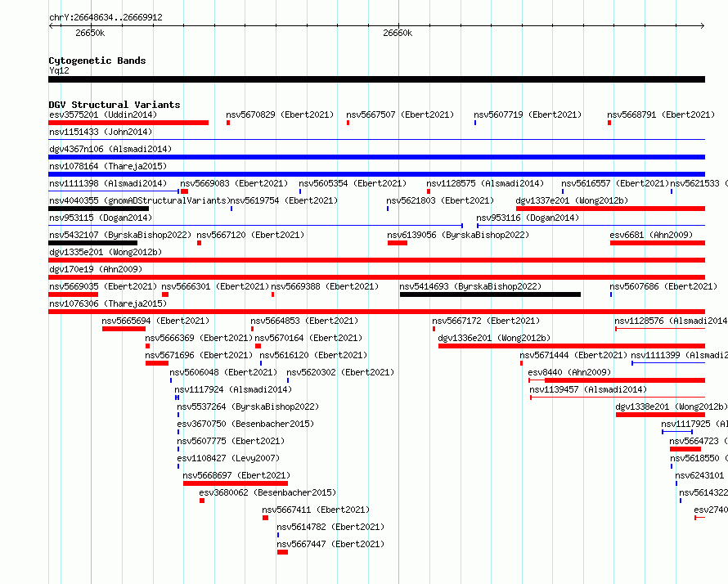This screenshot has width=728, height=584.
Task: Click the 26660k ruler position label
Action: [x=398, y=33]
